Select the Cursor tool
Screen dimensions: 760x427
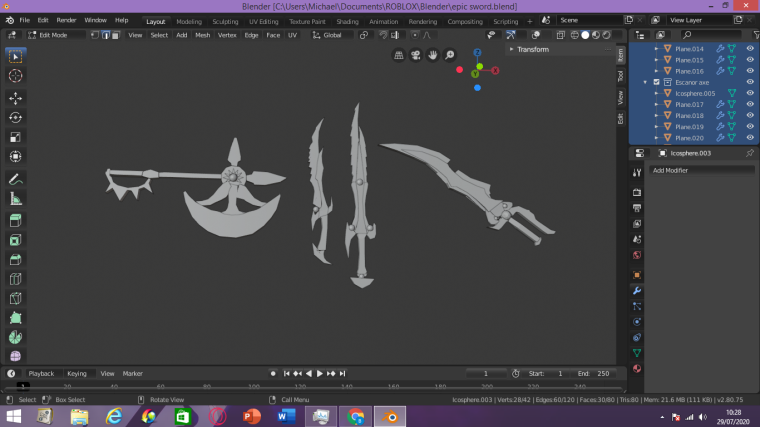(15, 76)
